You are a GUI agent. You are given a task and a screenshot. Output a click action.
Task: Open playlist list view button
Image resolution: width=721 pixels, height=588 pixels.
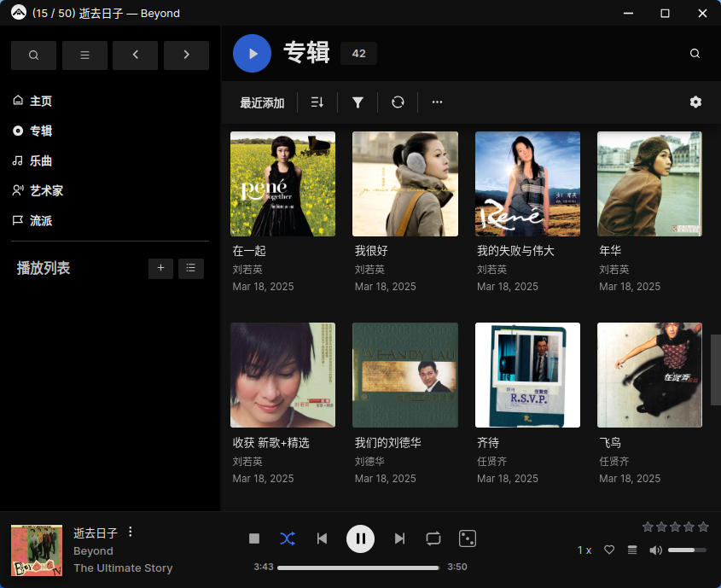point(191,269)
